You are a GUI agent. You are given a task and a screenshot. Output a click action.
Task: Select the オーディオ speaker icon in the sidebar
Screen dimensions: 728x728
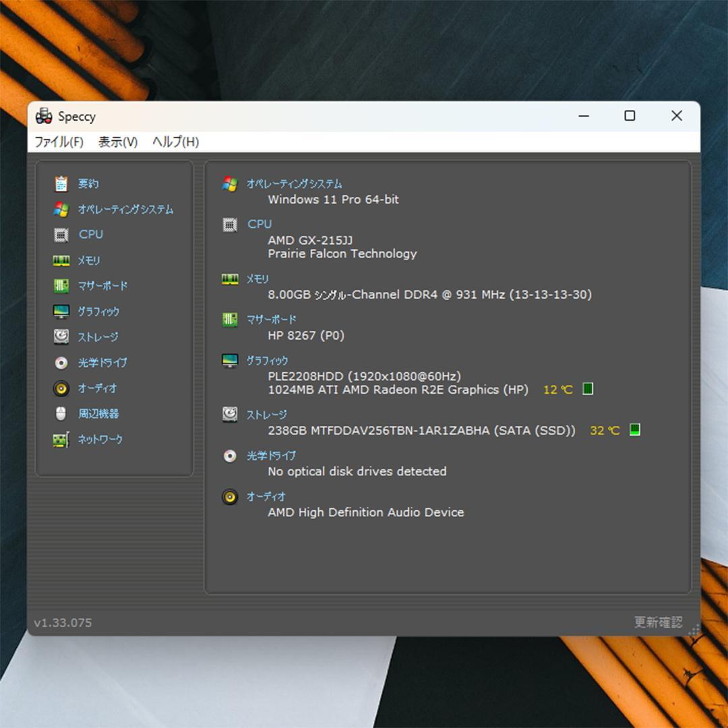(x=61, y=388)
